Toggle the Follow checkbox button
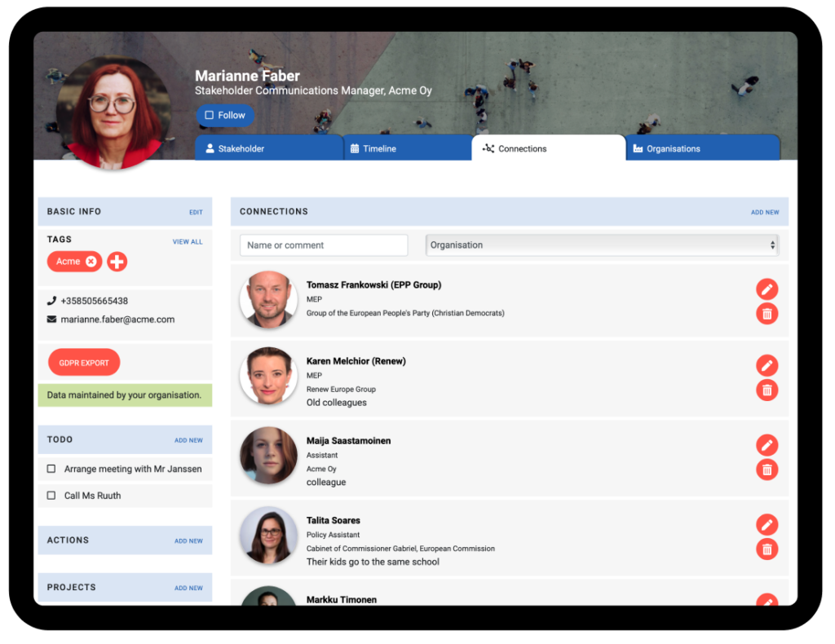 point(225,115)
